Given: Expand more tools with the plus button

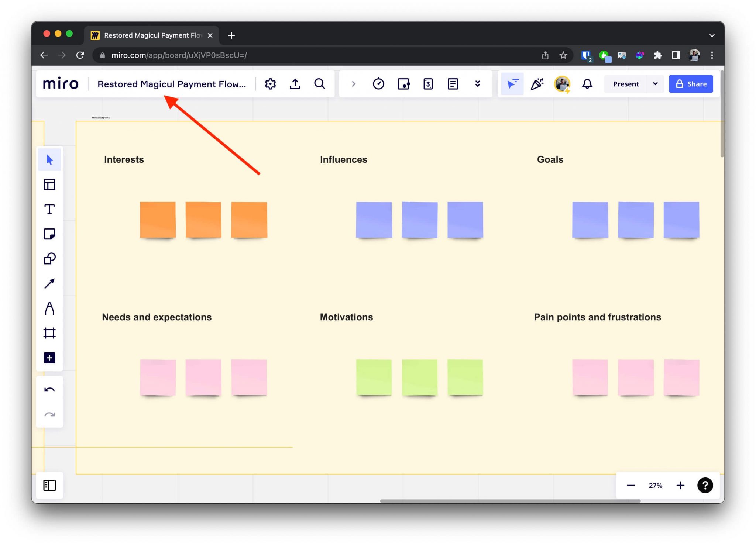Looking at the screenshot, I should [x=49, y=357].
